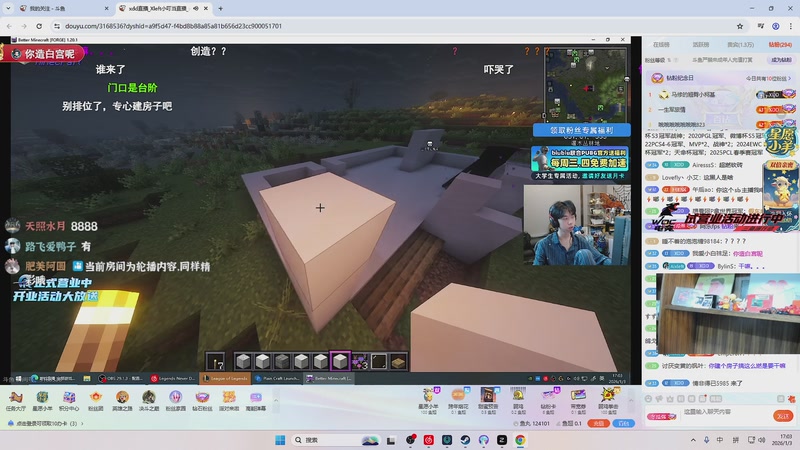Expand the 点击登录可领取 banner arrow
The image size is (800, 450).
(82, 423)
